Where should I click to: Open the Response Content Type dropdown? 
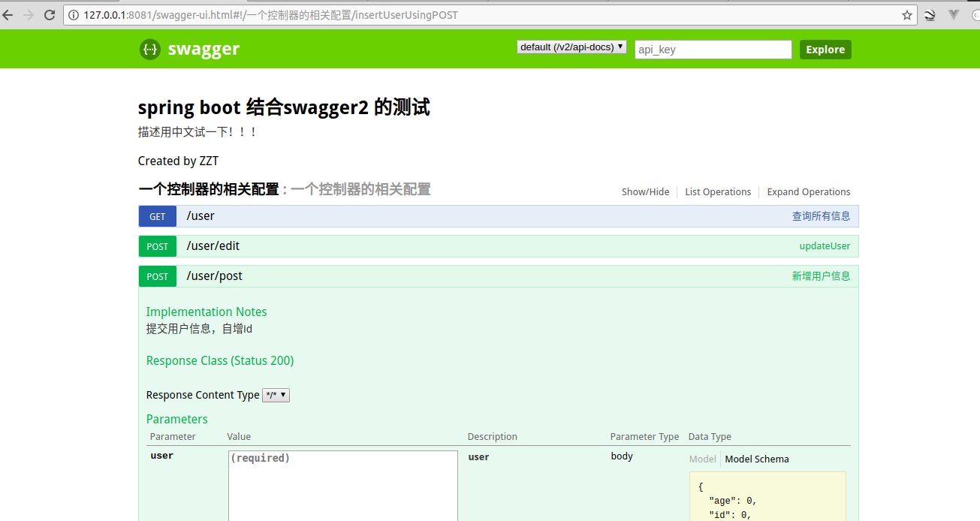(x=276, y=395)
